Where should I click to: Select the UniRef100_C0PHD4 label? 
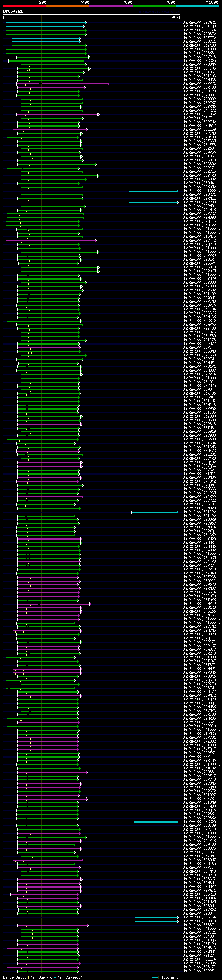point(199,206)
